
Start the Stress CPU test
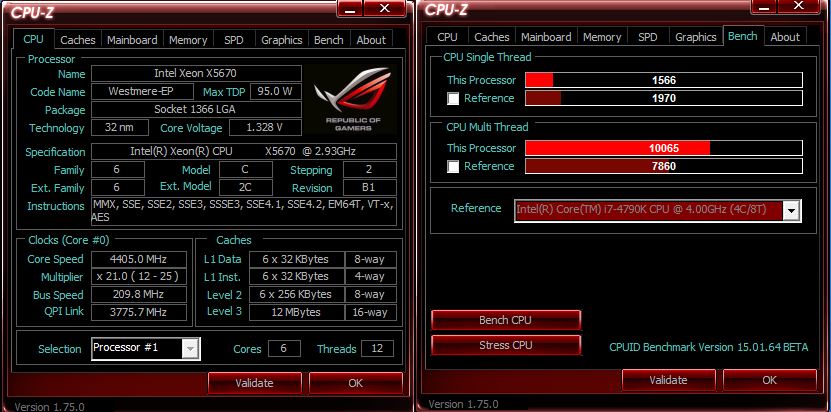pyautogui.click(x=506, y=345)
